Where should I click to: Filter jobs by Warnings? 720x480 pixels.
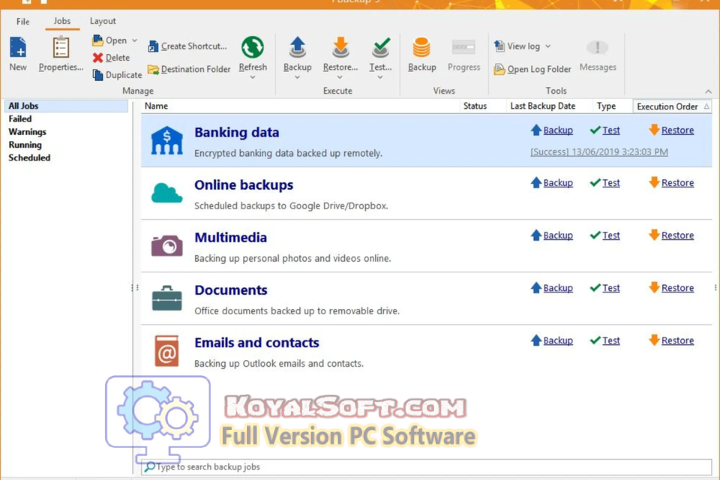pyautogui.click(x=28, y=132)
